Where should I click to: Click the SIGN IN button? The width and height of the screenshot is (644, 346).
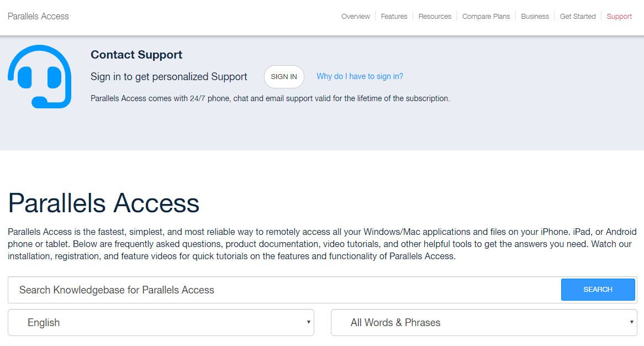click(x=283, y=77)
